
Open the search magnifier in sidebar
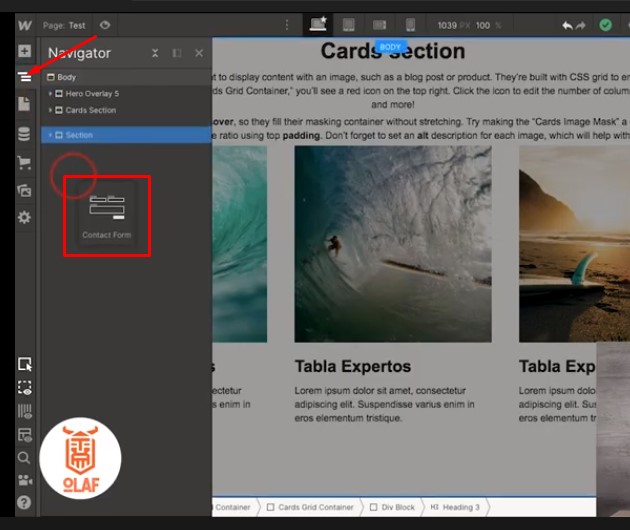(x=24, y=458)
